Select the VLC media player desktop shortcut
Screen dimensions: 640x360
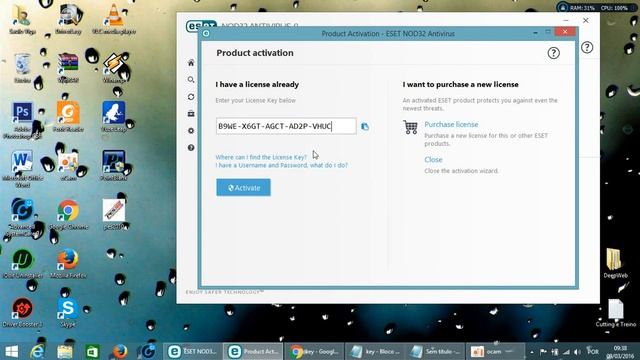(x=114, y=19)
